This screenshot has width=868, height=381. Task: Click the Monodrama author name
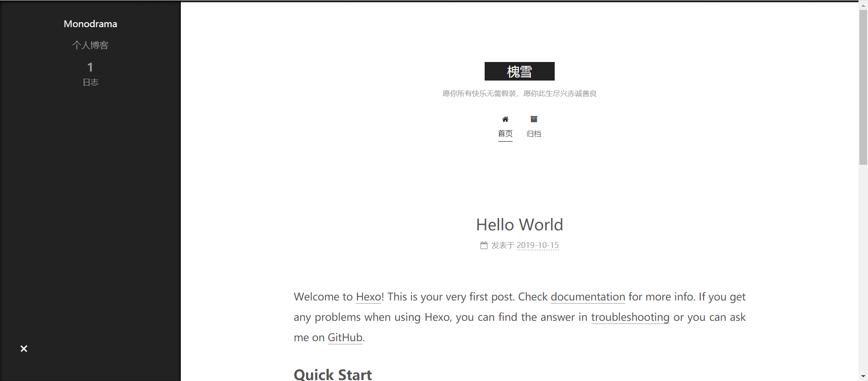click(90, 24)
